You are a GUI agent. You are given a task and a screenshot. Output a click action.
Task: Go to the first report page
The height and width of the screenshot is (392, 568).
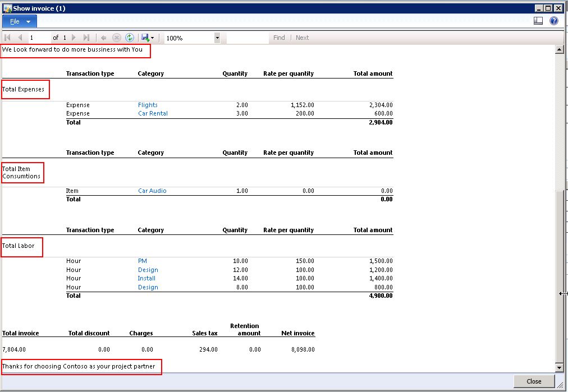click(8, 38)
